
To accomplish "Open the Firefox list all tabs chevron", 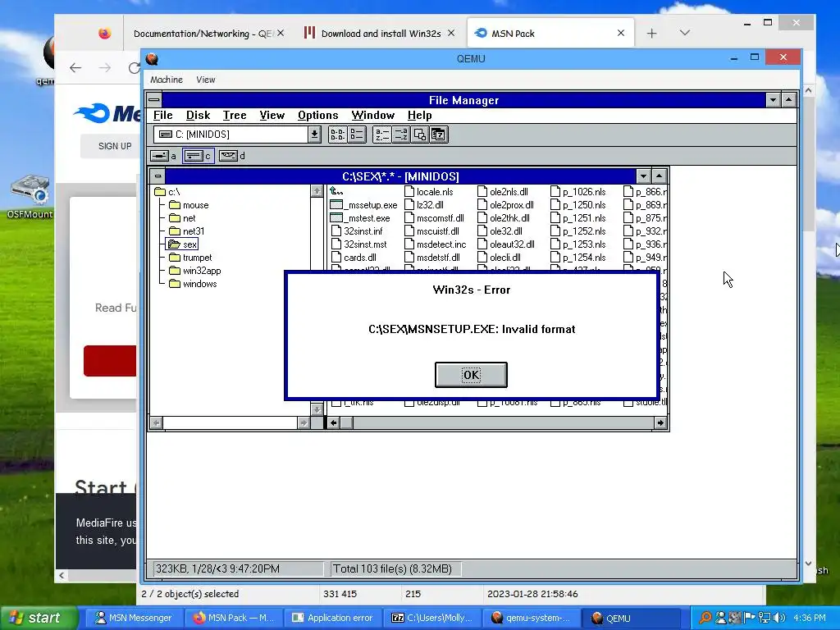I will point(685,33).
